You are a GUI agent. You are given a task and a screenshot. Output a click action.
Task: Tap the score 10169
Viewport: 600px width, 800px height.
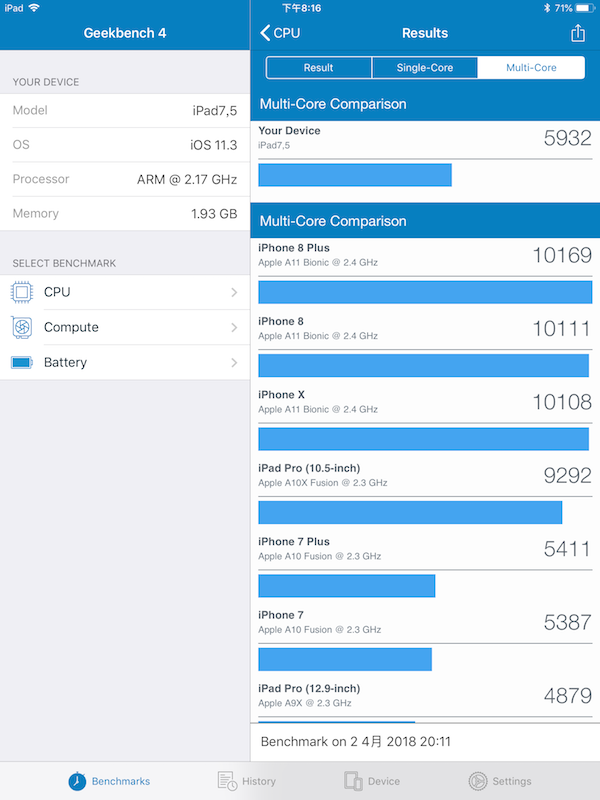tap(562, 256)
